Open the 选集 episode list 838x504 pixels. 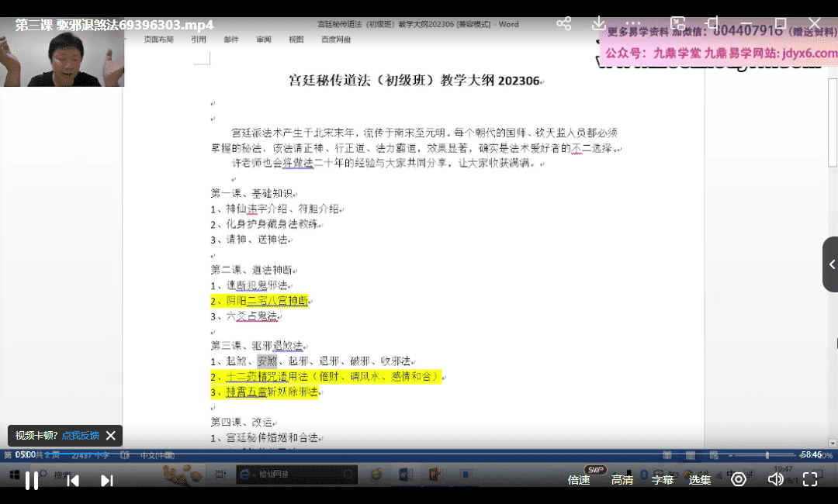tap(700, 480)
